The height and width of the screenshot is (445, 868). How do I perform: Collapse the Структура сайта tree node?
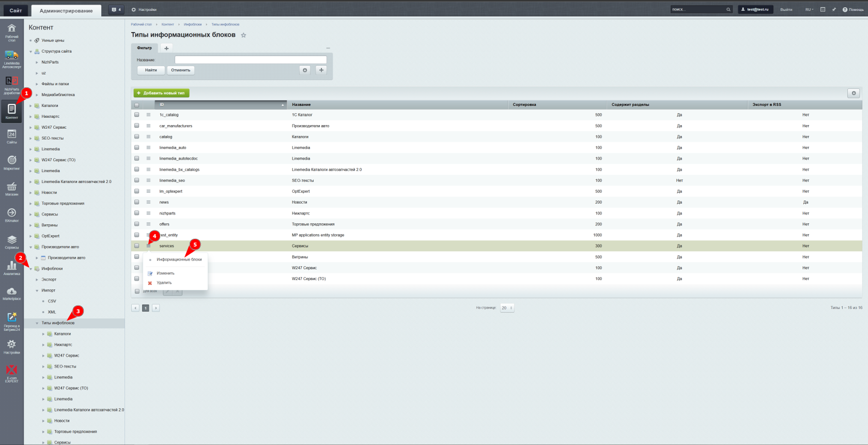tap(30, 52)
